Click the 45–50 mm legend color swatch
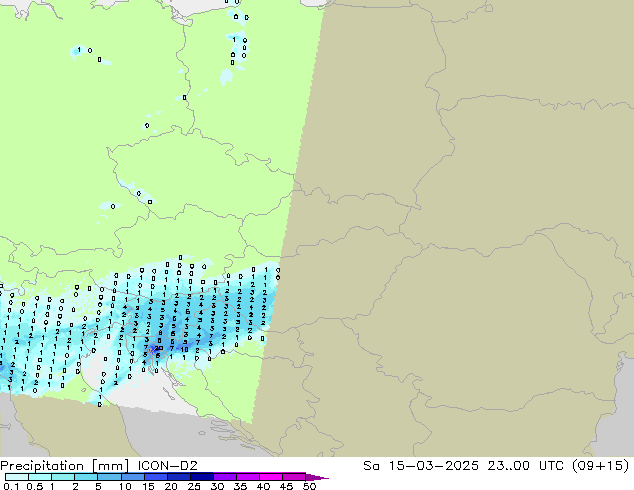 tap(294, 477)
